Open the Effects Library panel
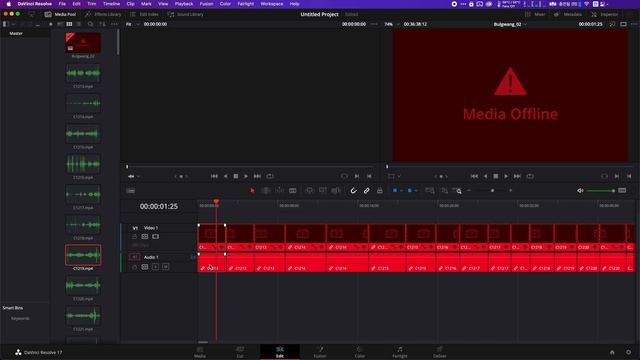 103,14
